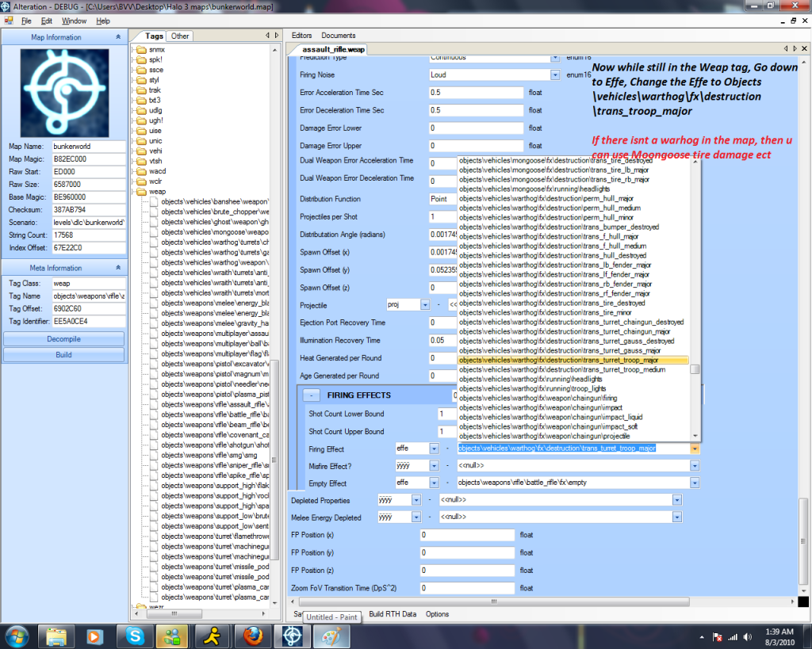Open the wacd tag folder
This screenshot has width=812, height=649.
[151, 171]
